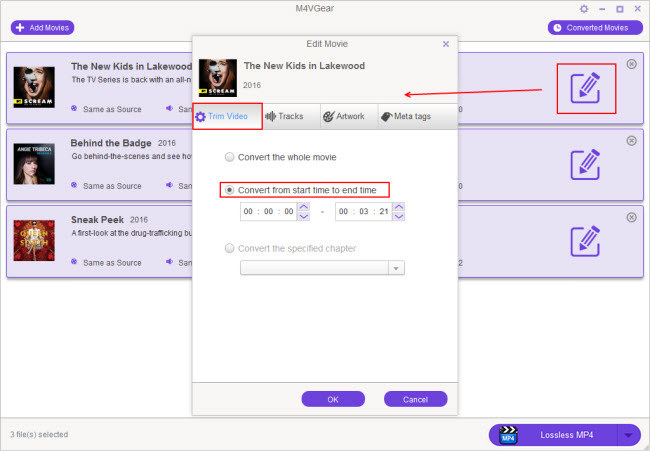
Task: Select Convert from start time to end time
Action: coord(301,190)
